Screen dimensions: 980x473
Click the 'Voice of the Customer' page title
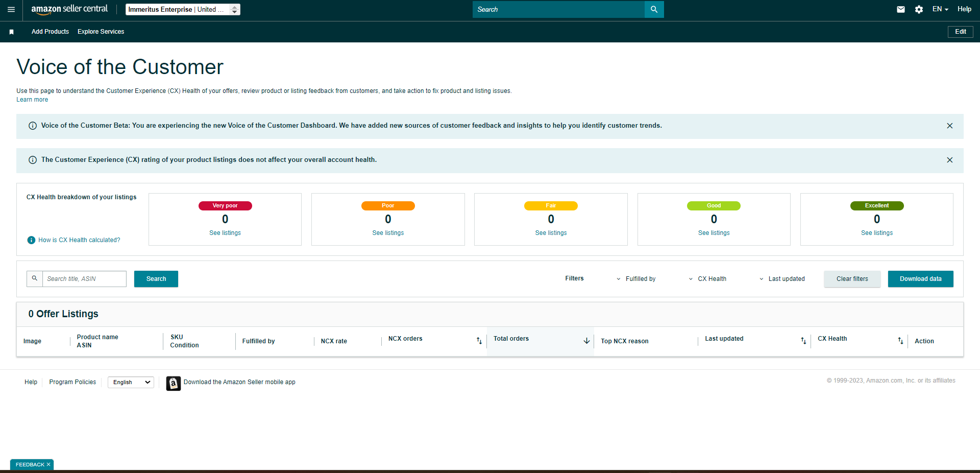point(120,67)
